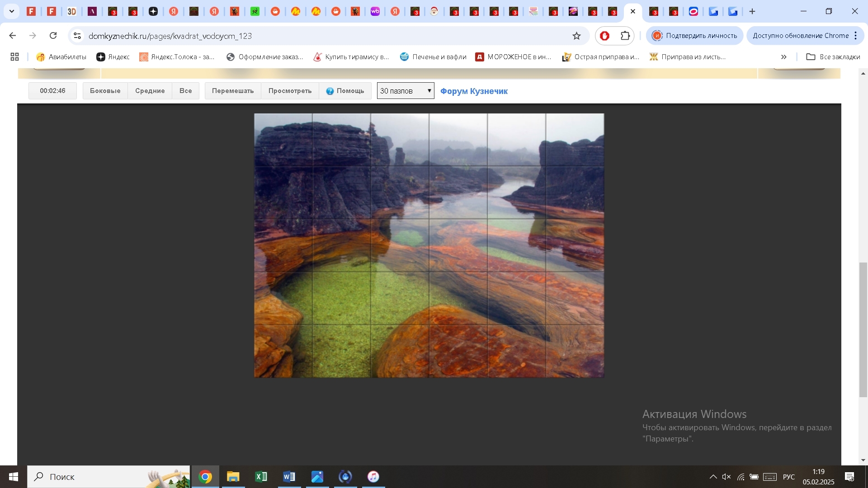Show Все puzzle pieces
The image size is (868, 488).
[x=185, y=91]
